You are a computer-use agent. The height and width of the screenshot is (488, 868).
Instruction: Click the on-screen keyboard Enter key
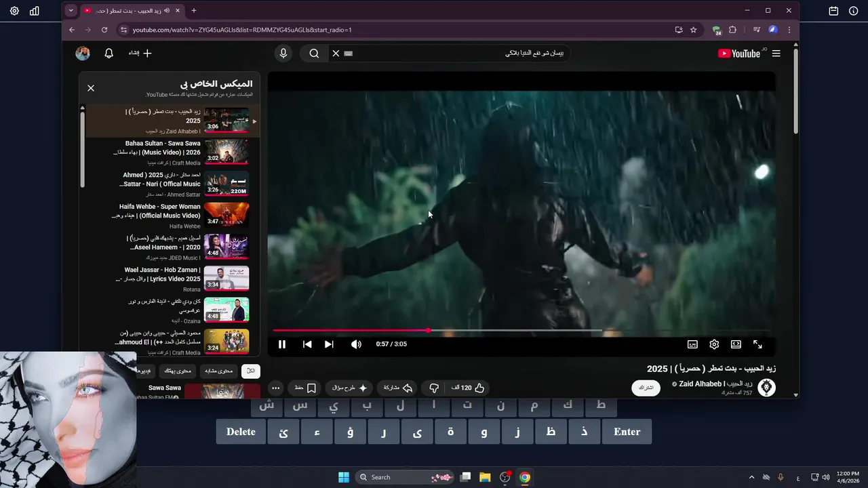pos(627,432)
